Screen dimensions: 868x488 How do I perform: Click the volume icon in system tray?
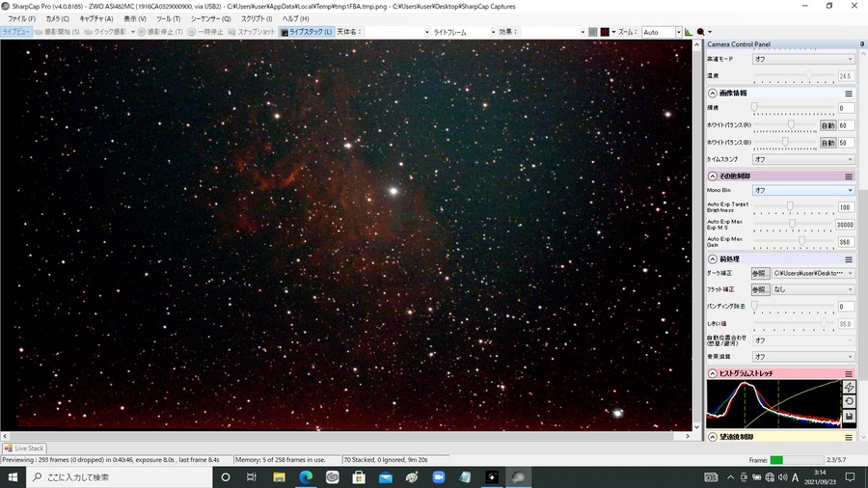[782, 477]
